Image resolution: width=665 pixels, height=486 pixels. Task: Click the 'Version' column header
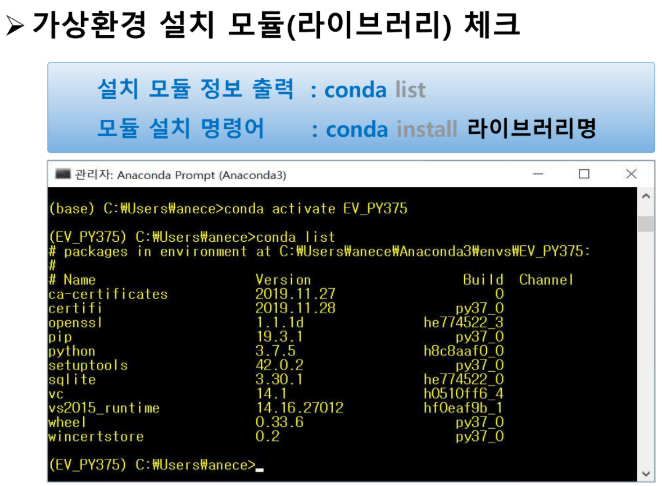(283, 280)
